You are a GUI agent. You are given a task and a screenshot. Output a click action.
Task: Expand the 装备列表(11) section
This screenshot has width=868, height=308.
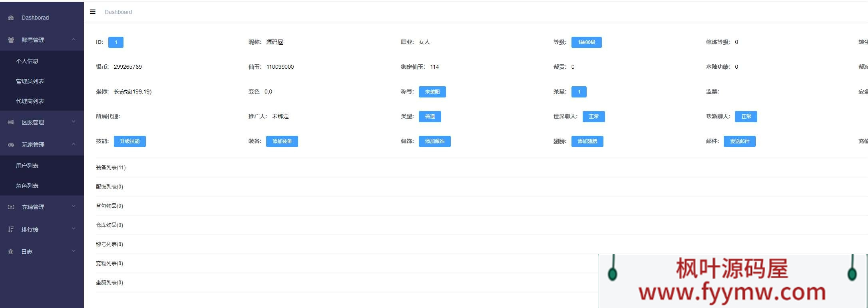[x=111, y=167]
